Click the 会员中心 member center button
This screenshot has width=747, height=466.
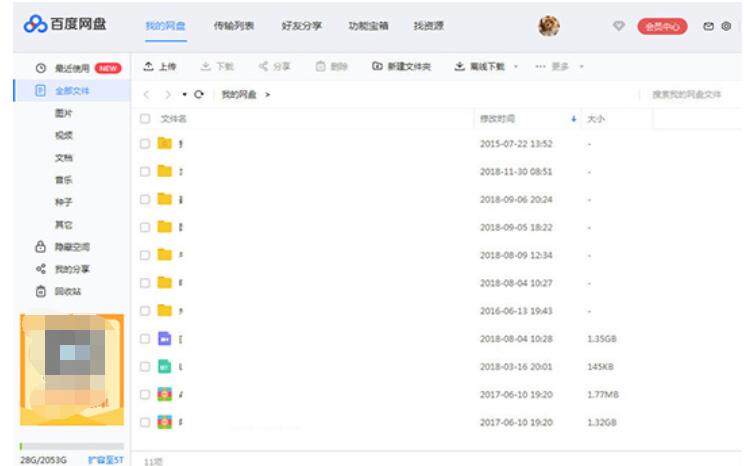[662, 27]
